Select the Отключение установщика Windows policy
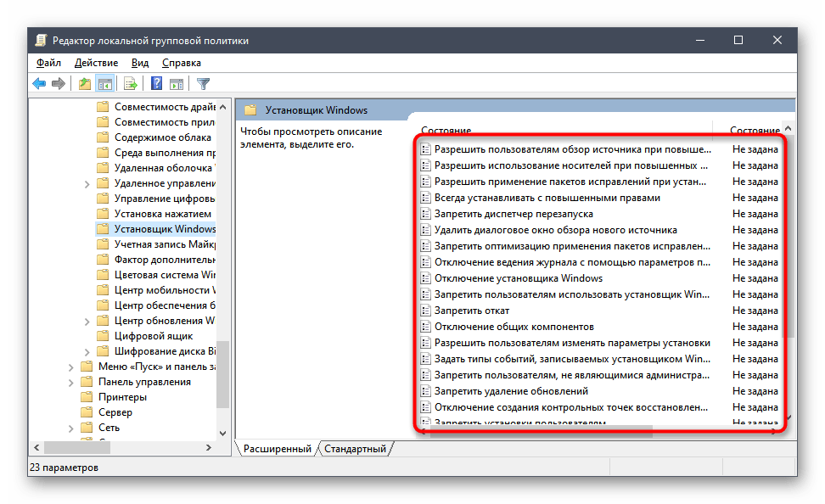 [518, 278]
